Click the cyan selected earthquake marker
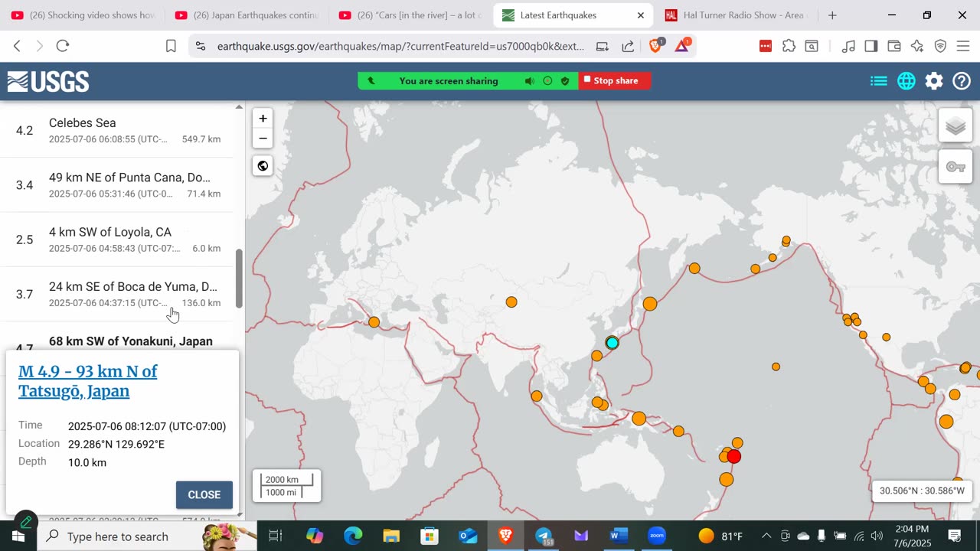The width and height of the screenshot is (980, 551). click(612, 343)
